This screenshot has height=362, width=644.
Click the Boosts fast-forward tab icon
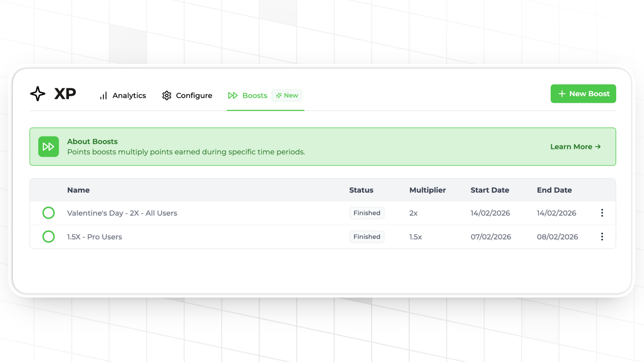tap(233, 96)
